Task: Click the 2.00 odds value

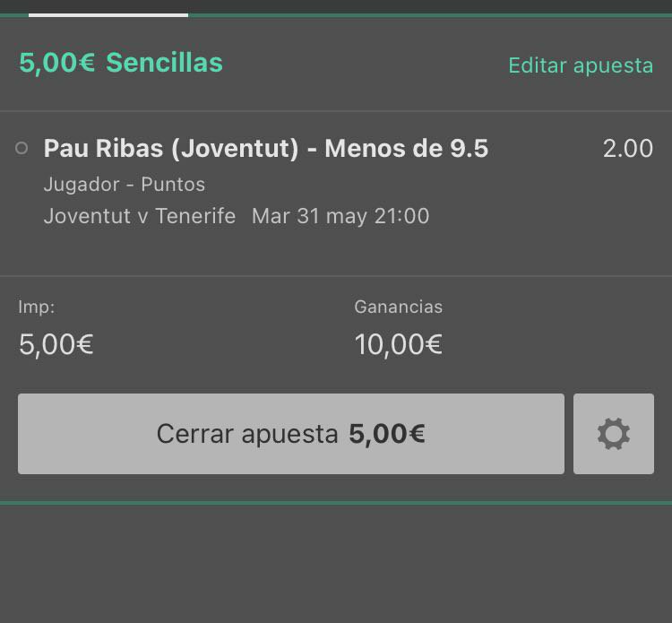Action: coord(628,148)
